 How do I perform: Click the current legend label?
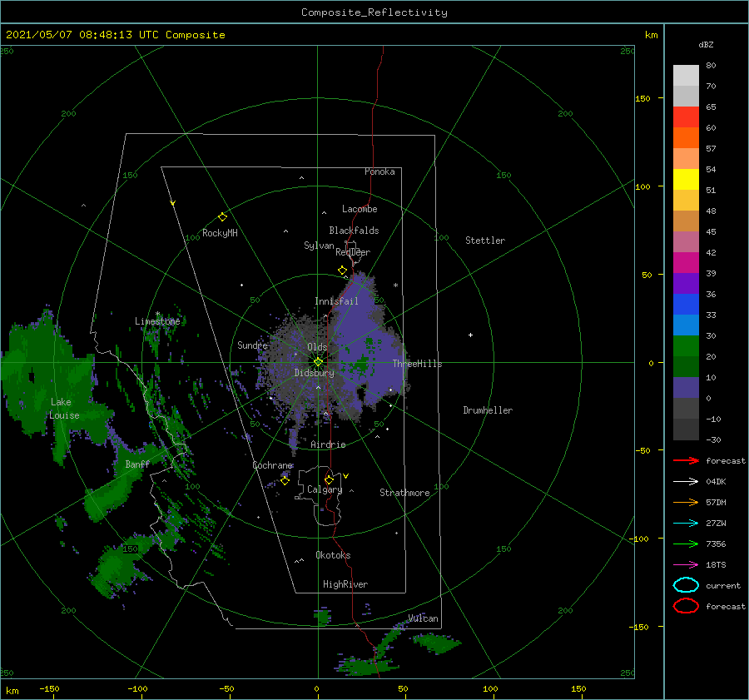point(723,585)
